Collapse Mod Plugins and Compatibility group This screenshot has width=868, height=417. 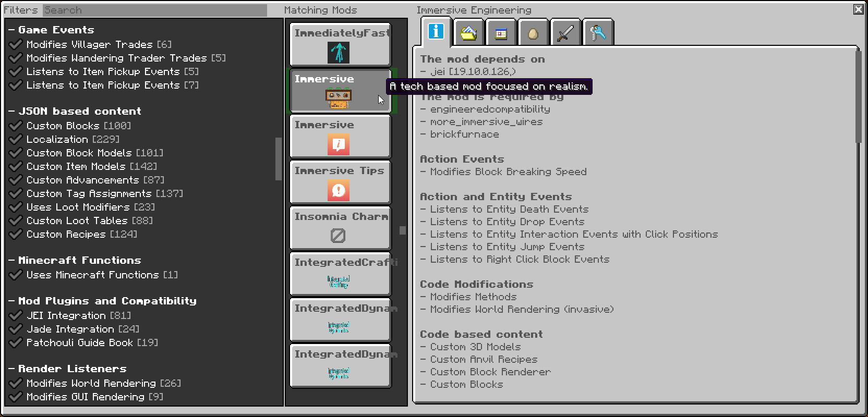click(11, 301)
